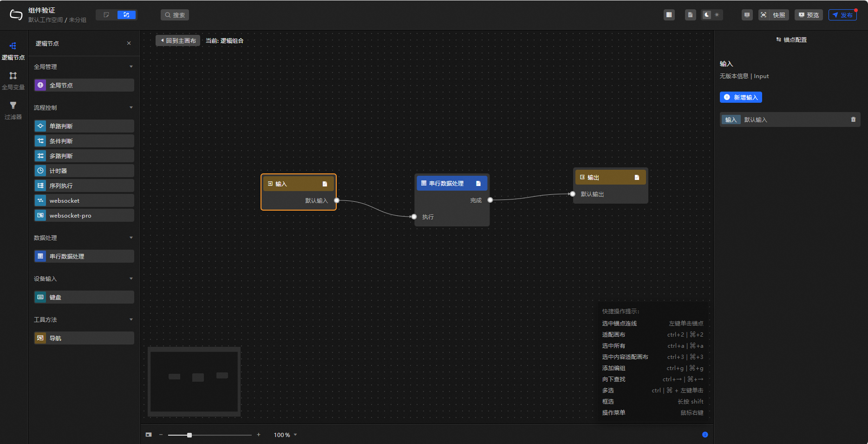Image resolution: width=868 pixels, height=444 pixels.
Task: Click the zoom in plus button
Action: [x=259, y=435]
